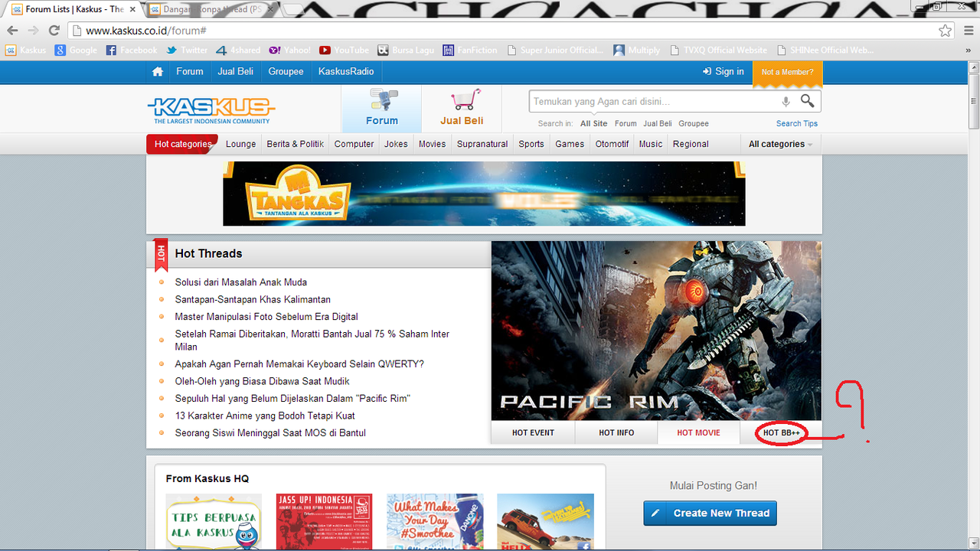Open the Computer category
This screenshot has width=980, height=551.
point(354,144)
